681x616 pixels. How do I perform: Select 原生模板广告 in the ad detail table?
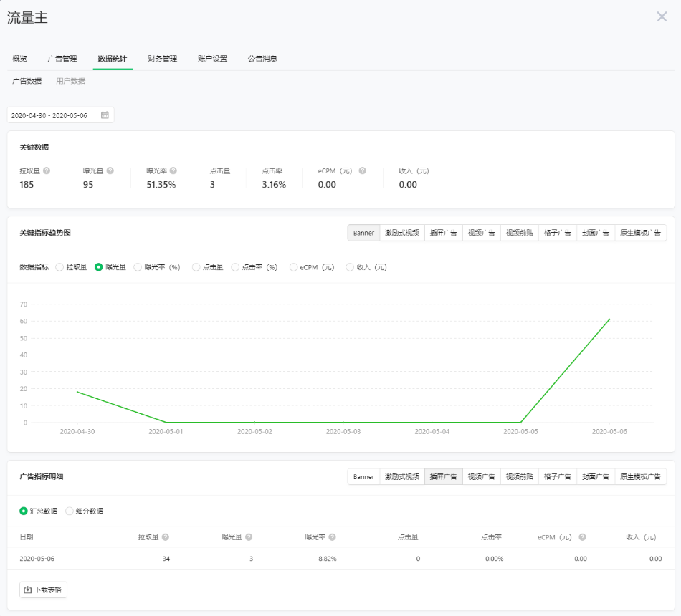point(640,477)
